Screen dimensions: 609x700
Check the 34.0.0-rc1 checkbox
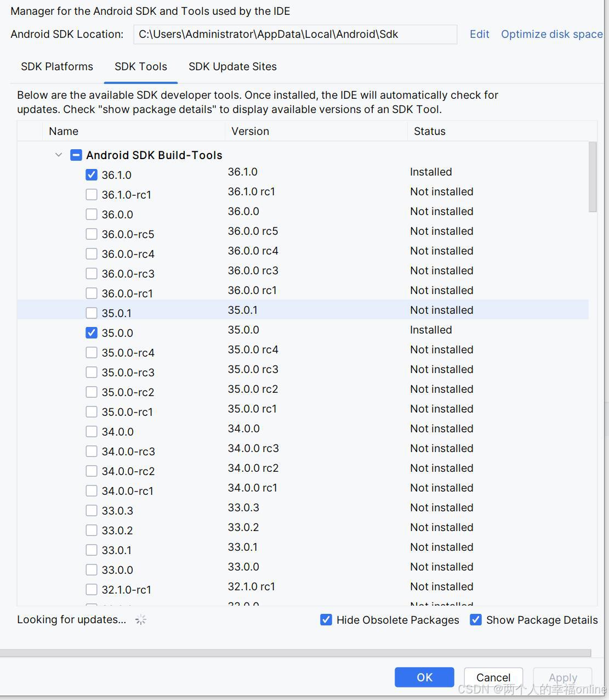92,491
